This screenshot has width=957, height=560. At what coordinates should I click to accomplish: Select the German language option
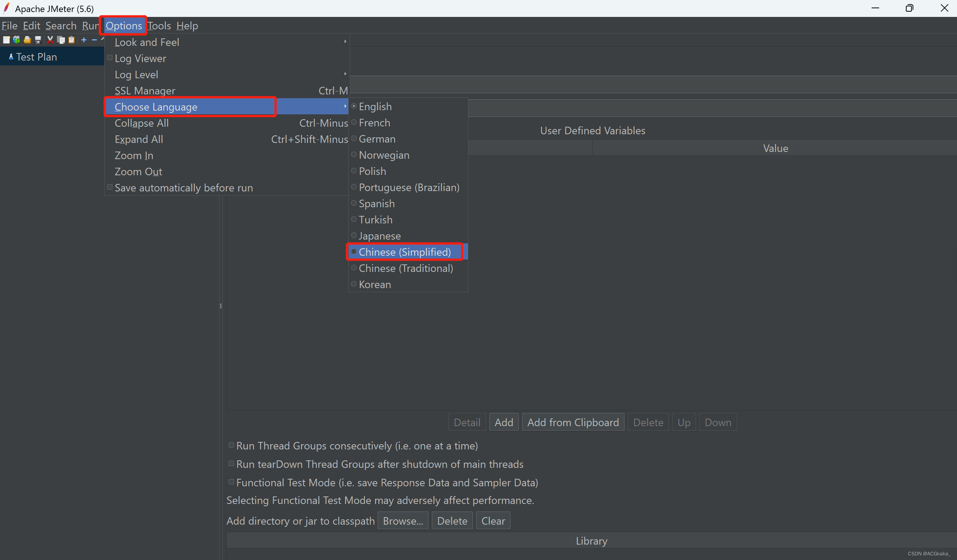click(x=408, y=139)
